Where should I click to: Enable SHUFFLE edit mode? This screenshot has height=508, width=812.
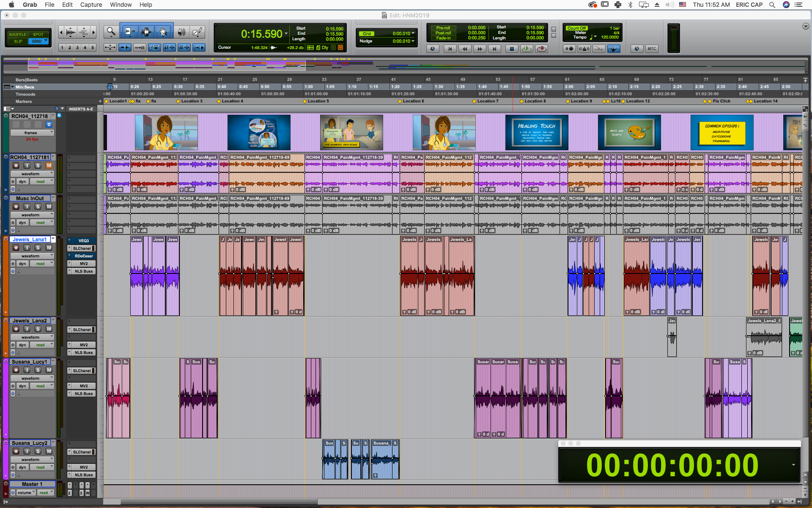coord(18,34)
